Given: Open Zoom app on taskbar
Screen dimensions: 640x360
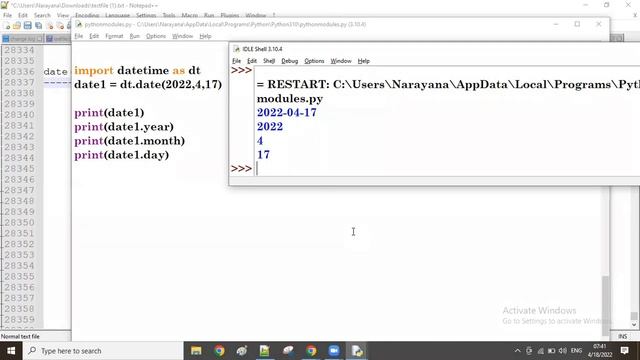Looking at the screenshot, I should point(334,351).
